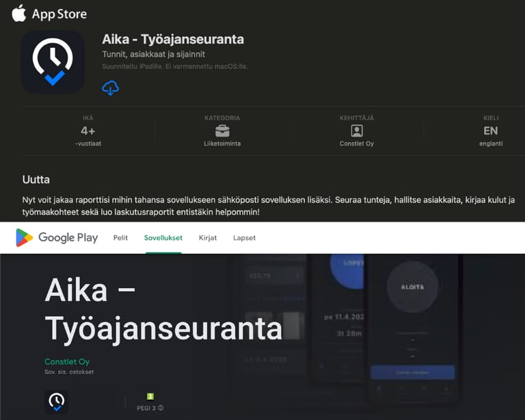Click the -vuotiaat age label
The height and width of the screenshot is (420, 525).
[x=88, y=143]
